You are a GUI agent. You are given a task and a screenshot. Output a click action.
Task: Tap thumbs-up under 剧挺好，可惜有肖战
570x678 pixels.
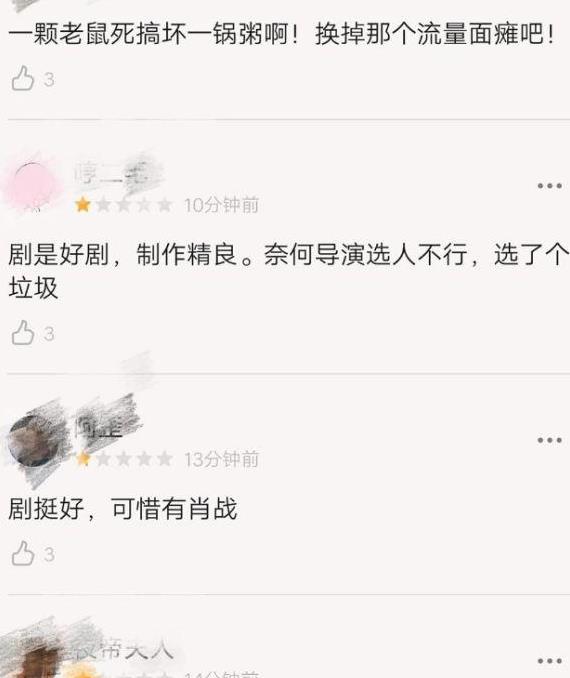tap(22, 553)
